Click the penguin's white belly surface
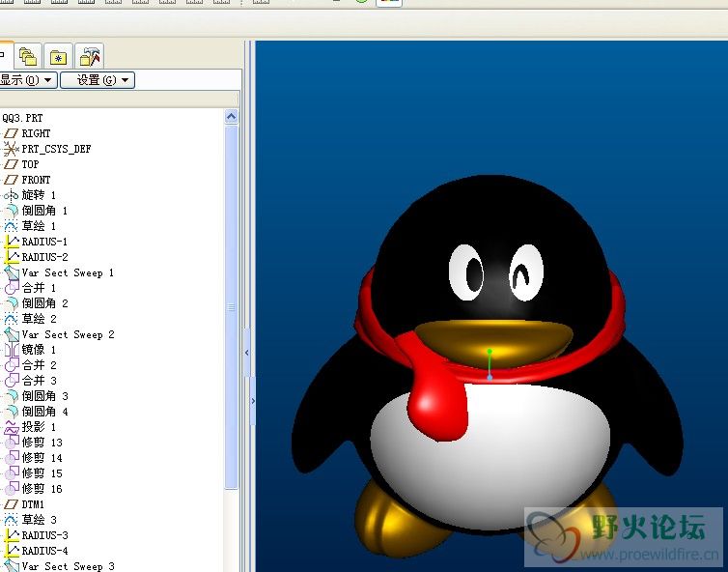The width and height of the screenshot is (728, 572). (x=492, y=460)
